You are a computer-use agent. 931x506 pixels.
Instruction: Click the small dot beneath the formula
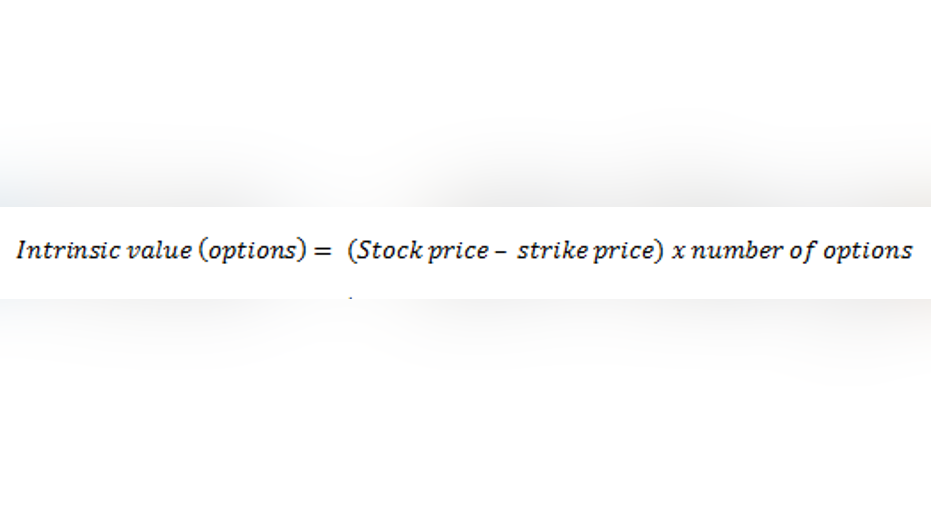pyautogui.click(x=351, y=298)
